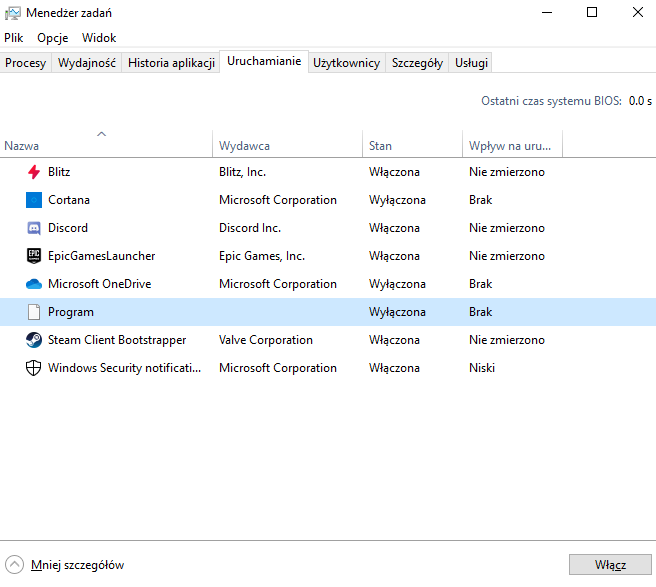Select the Windows Security notificati... name entry
The height and width of the screenshot is (587, 656).
coord(124,368)
